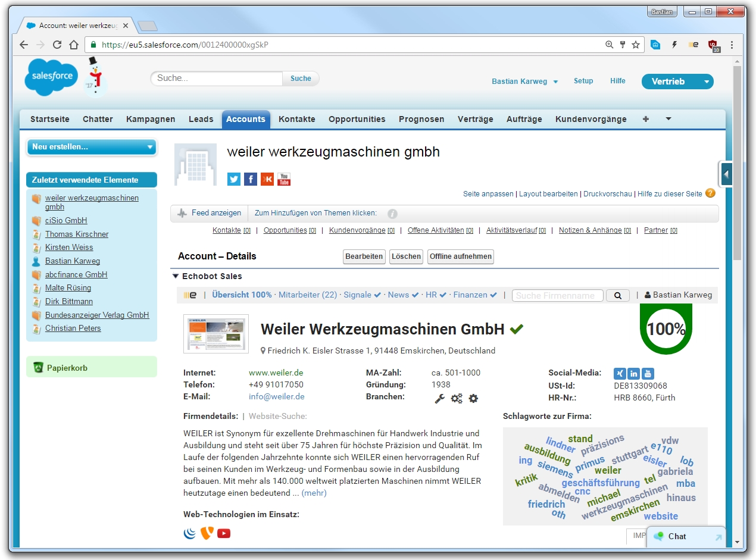
Task: Click the Weiler website thumbnail
Action: [216, 334]
